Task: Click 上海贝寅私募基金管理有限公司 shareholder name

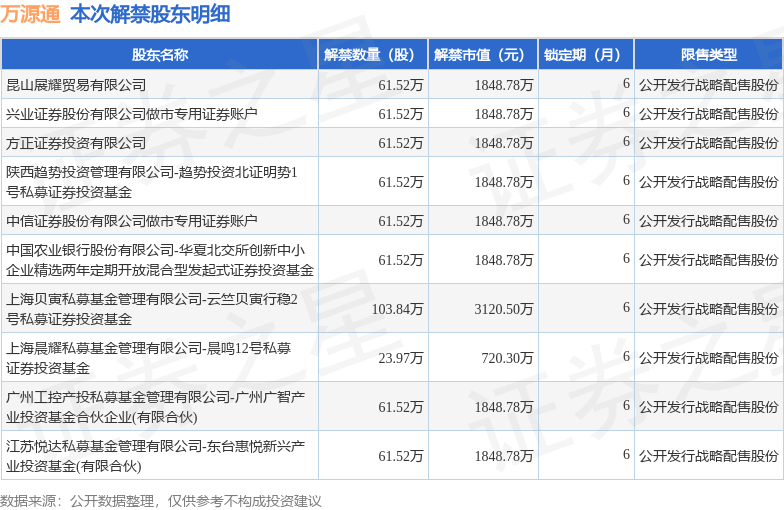Action: pyautogui.click(x=152, y=309)
